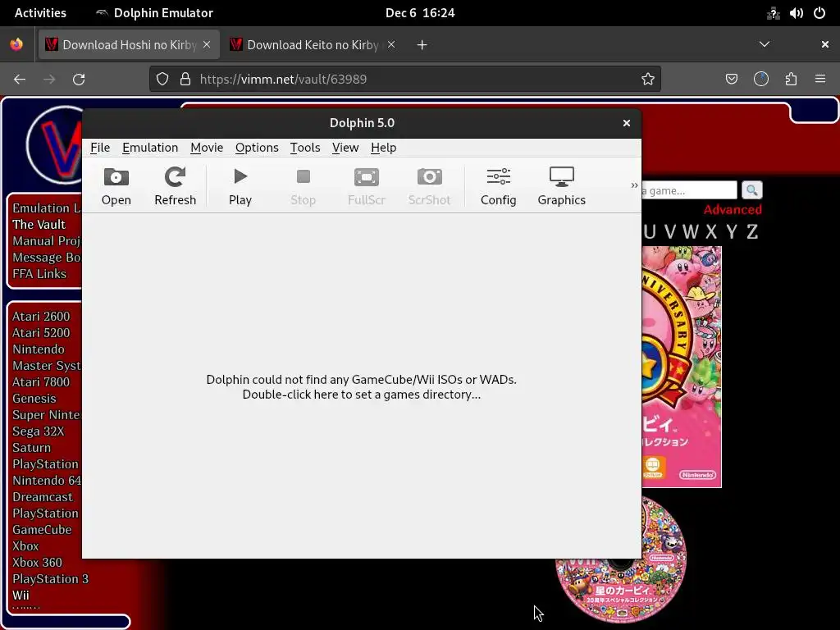This screenshot has height=630, width=840.
Task: Start emulation with the Play icon
Action: tap(240, 186)
